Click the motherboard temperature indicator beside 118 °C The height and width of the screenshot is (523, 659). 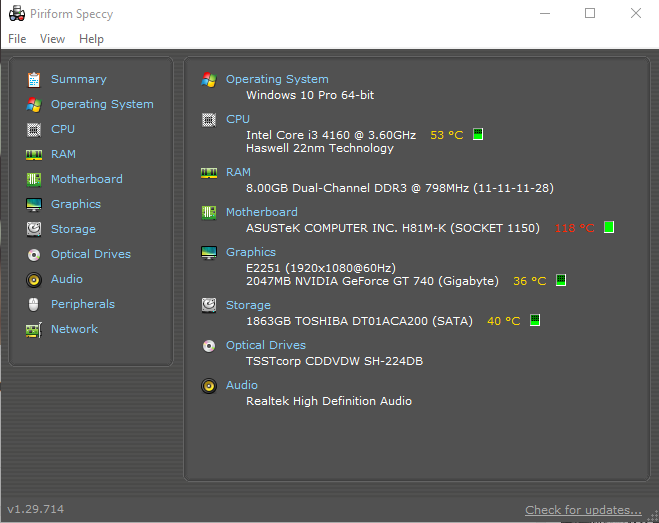(x=609, y=227)
